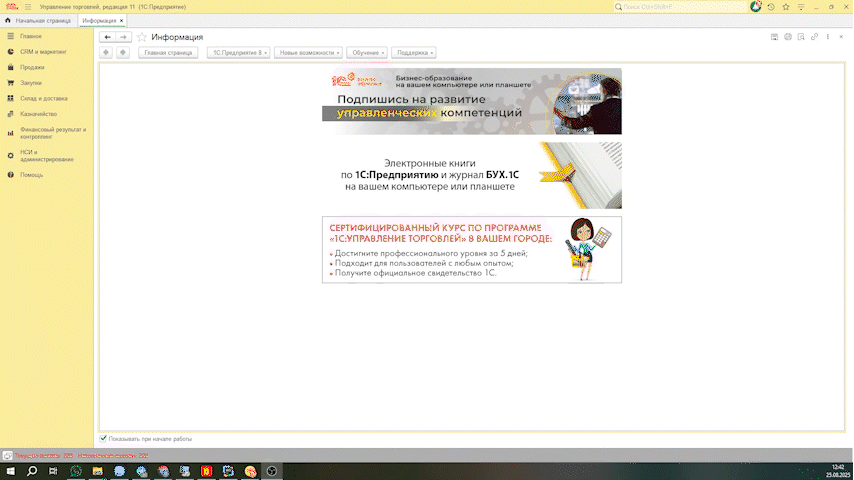Get a link via the chain icon
The width and height of the screenshot is (854, 480).
click(814, 37)
